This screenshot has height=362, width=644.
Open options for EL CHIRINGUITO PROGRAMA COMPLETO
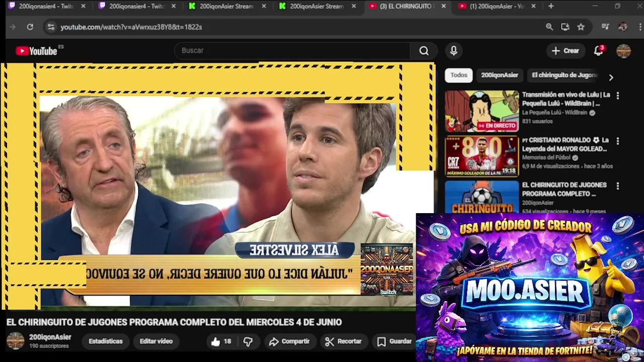tap(618, 186)
